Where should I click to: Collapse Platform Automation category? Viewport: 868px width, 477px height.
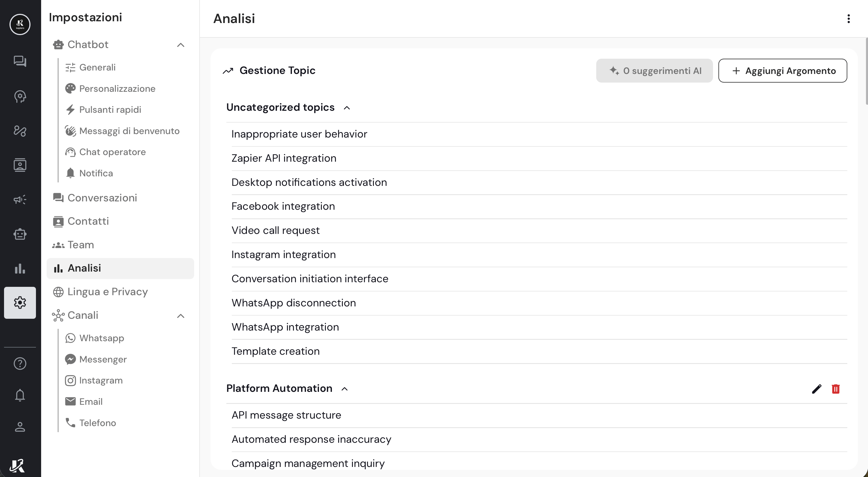[344, 389]
